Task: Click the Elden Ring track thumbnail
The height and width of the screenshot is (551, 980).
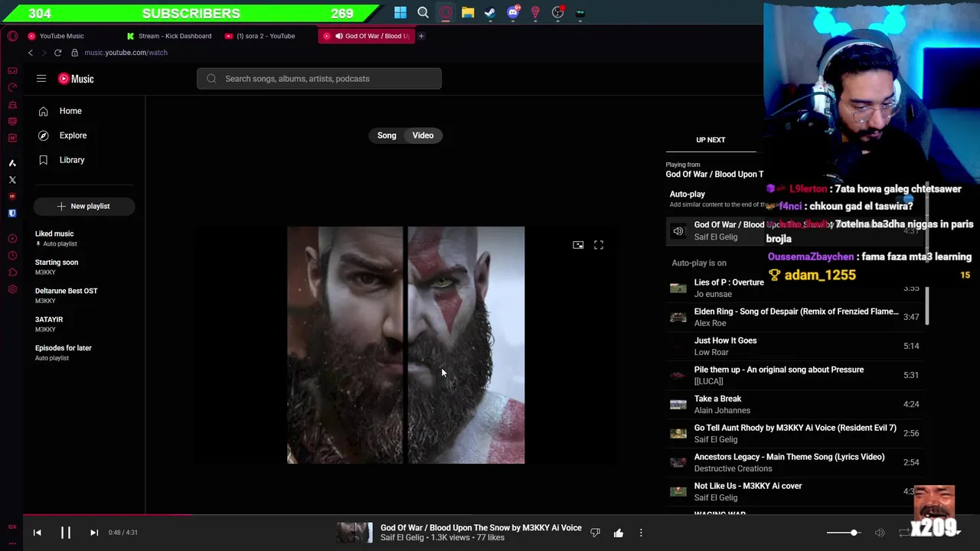Action: point(678,317)
